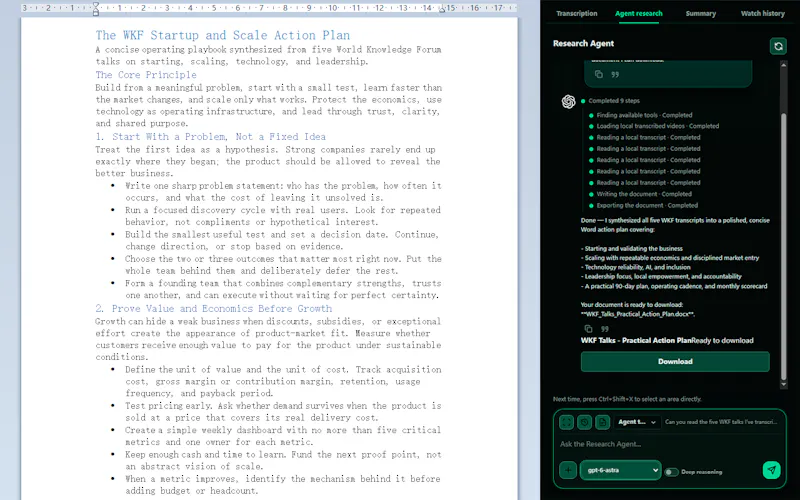Screen dimensions: 800x500
Task: Open the history clock icon in input box
Action: coord(584,422)
